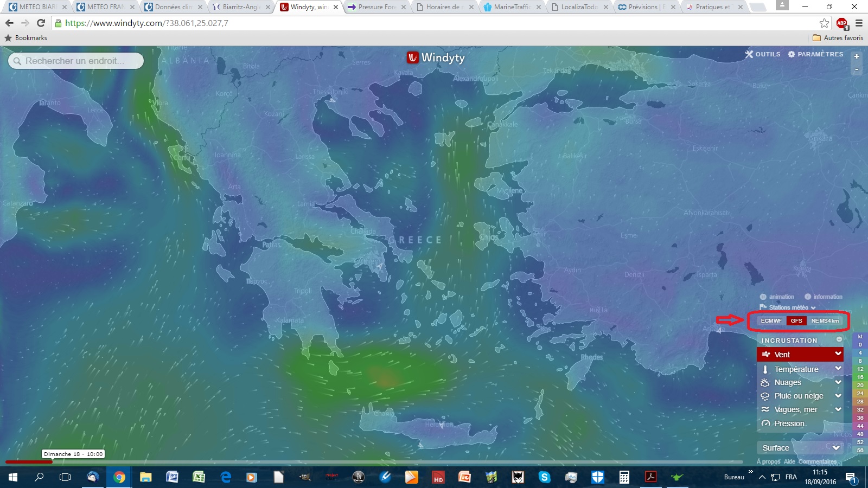This screenshot has width=868, height=488.
Task: Switch to the Pratiques et tab
Action: coord(714,7)
